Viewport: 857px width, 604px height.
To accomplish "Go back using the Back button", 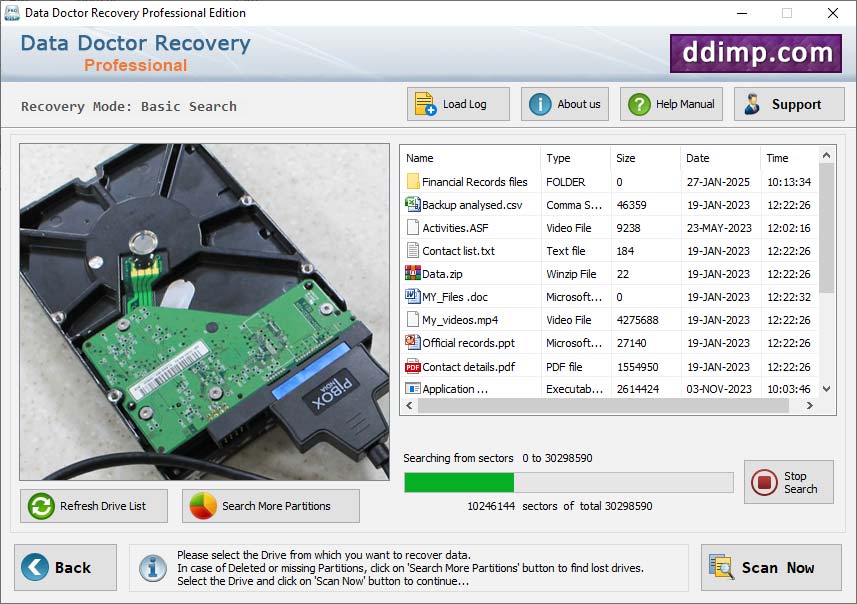I will click(62, 567).
